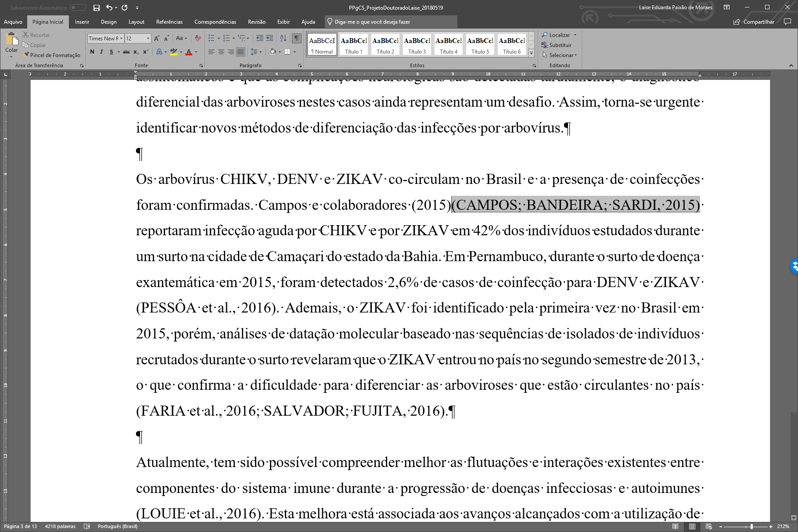Switch to Web Layout view in the status bar
Screen dimensions: 798x532
click(x=708, y=526)
